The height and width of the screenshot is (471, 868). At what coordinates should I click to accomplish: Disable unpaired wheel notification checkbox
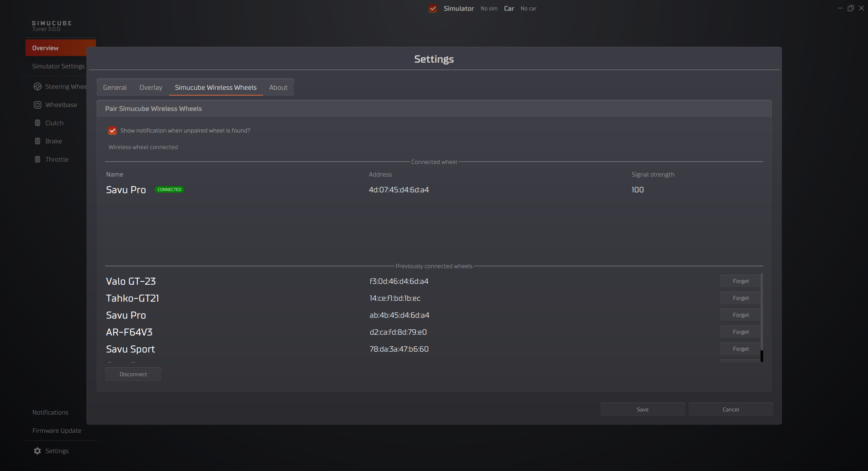click(112, 130)
